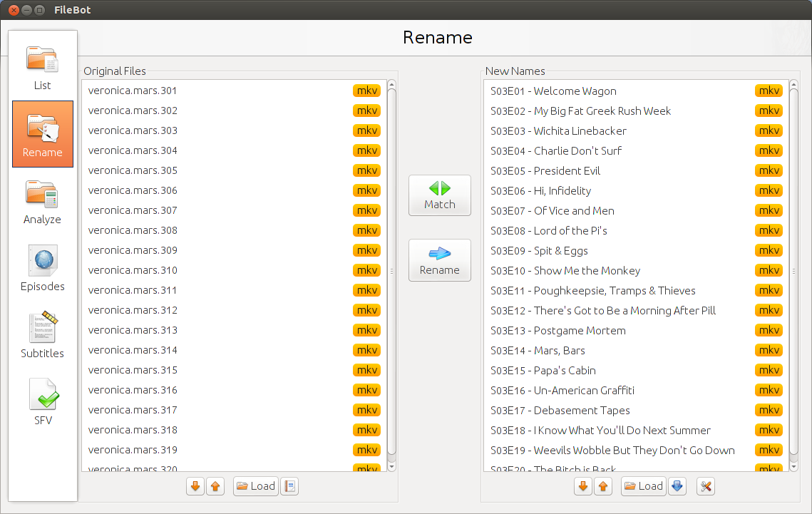The height and width of the screenshot is (514, 812).
Task: Select S03E17 - Debasement Tapes
Action: click(636, 410)
